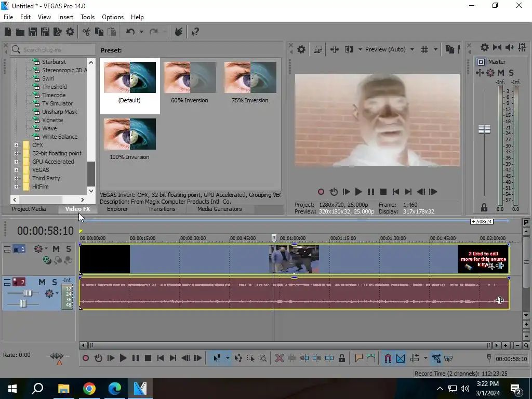Toggle lock on master fader channels
This screenshot has width=532, height=399.
(484, 207)
